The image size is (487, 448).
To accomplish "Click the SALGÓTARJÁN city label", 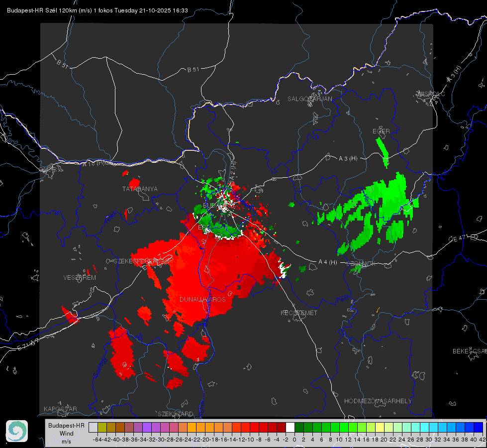I will [309, 99].
